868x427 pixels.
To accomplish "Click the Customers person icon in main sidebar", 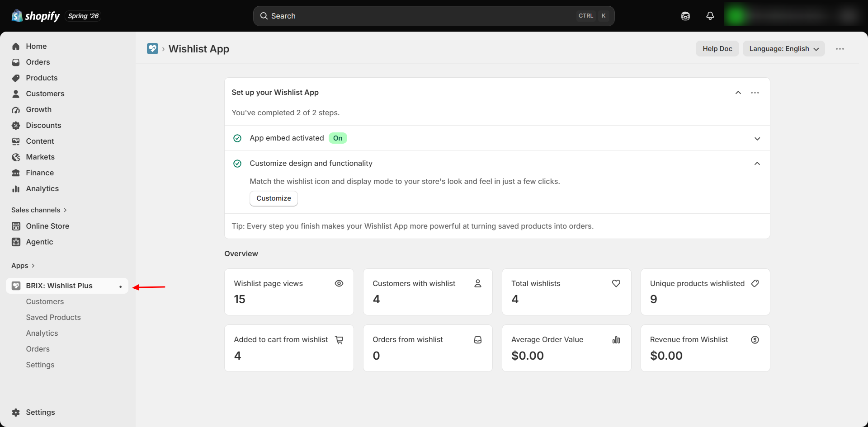I will point(16,94).
